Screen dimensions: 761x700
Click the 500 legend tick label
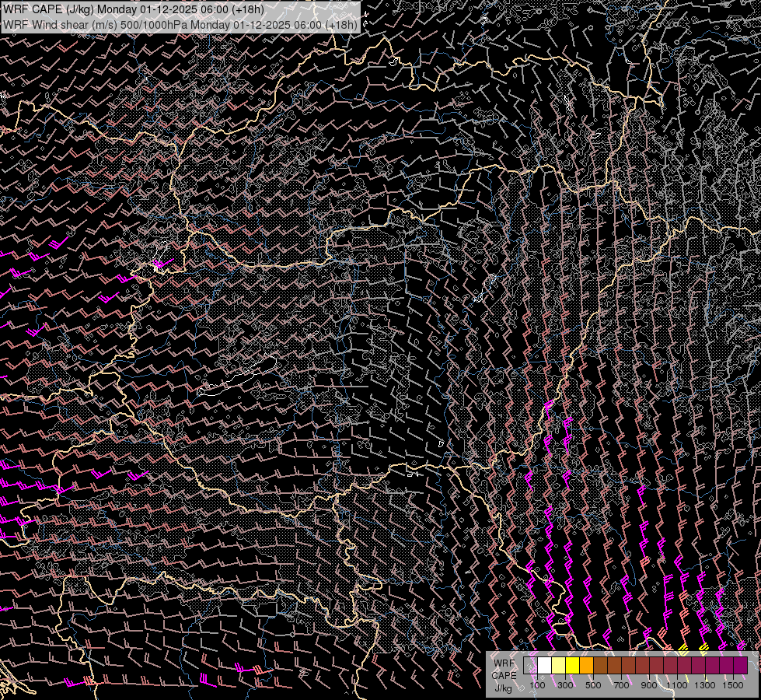(x=593, y=685)
